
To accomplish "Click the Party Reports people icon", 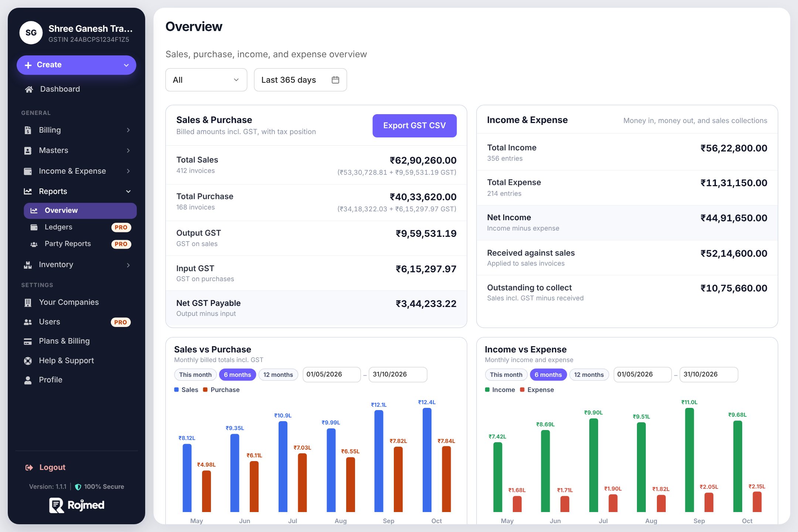I will [34, 244].
